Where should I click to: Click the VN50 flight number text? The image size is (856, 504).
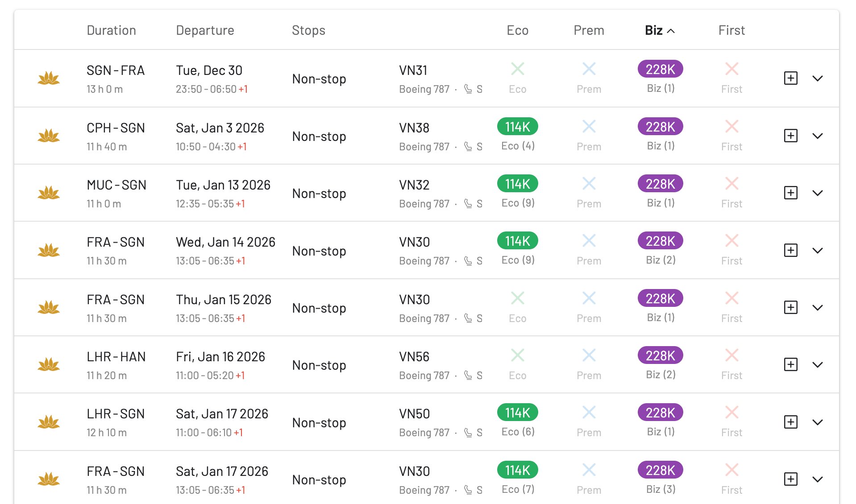(414, 413)
